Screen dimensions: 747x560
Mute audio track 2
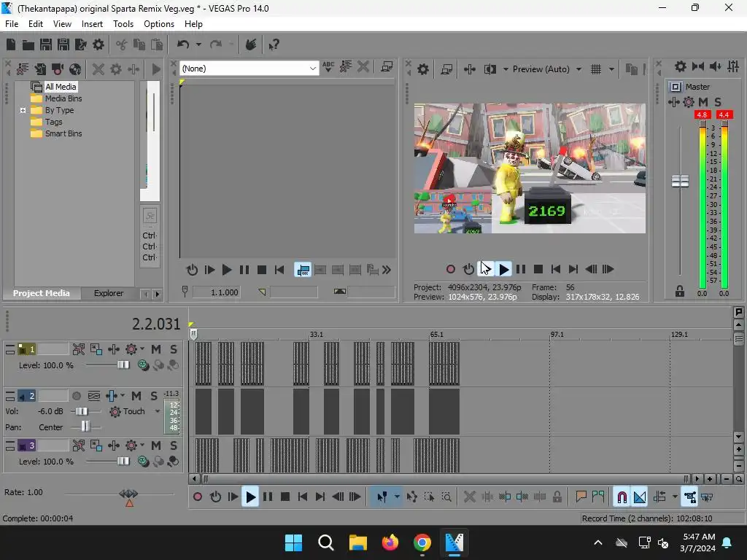(136, 396)
